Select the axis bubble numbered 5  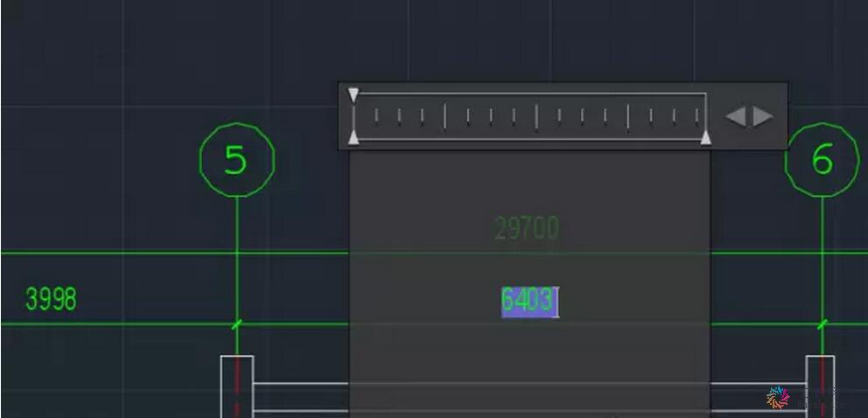(237, 160)
